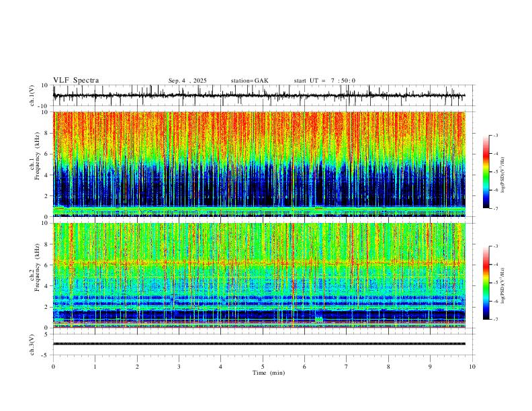Click the "start UT = 7 : 50: 0" text

pos(324,81)
